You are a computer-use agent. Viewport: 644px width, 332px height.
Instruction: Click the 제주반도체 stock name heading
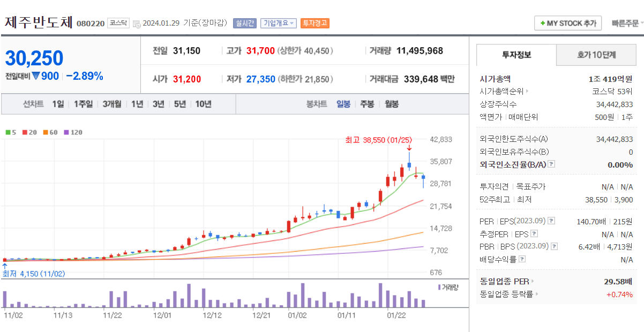click(38, 22)
